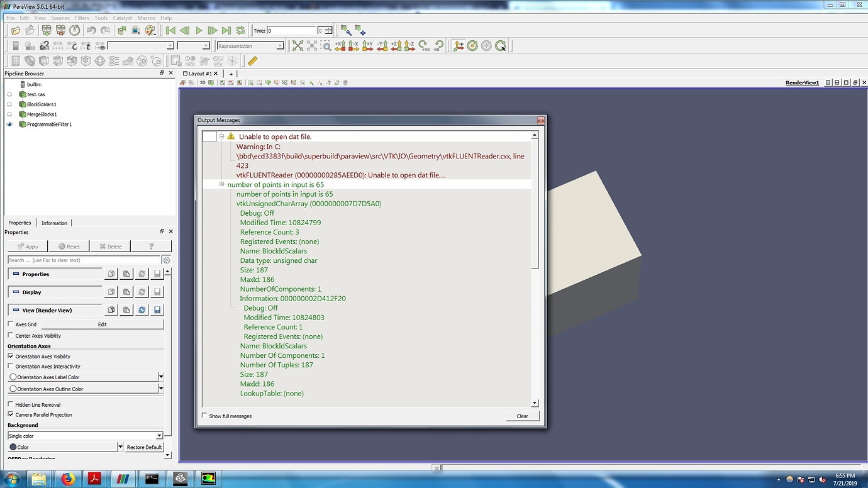Select the Layout #1 tab
The image size is (868, 488).
200,74
